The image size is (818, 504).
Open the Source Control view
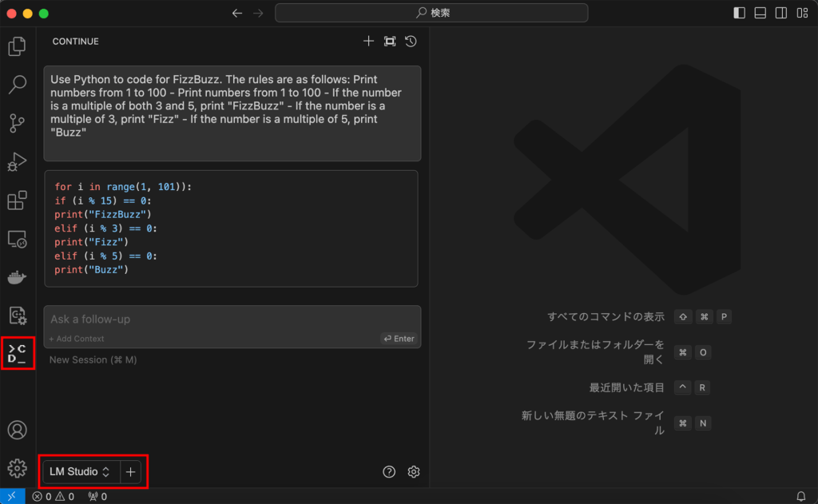pyautogui.click(x=17, y=123)
